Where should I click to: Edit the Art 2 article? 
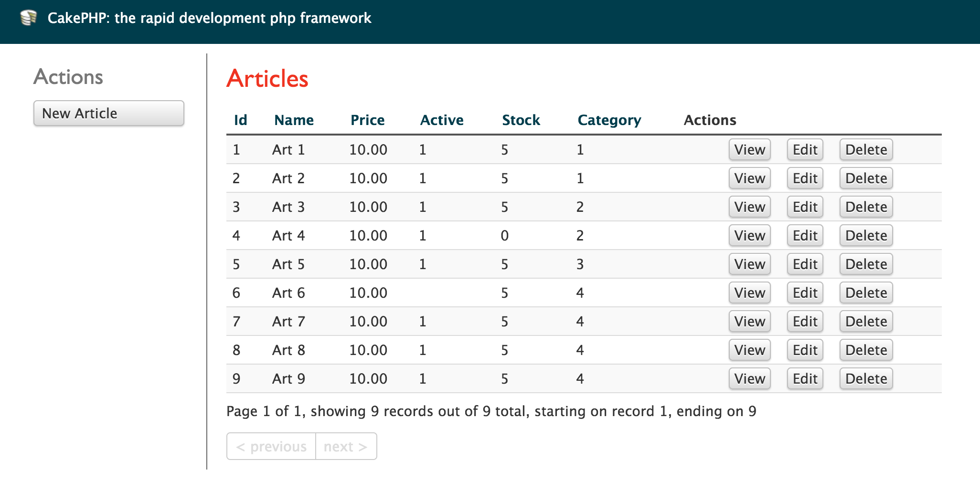click(805, 178)
